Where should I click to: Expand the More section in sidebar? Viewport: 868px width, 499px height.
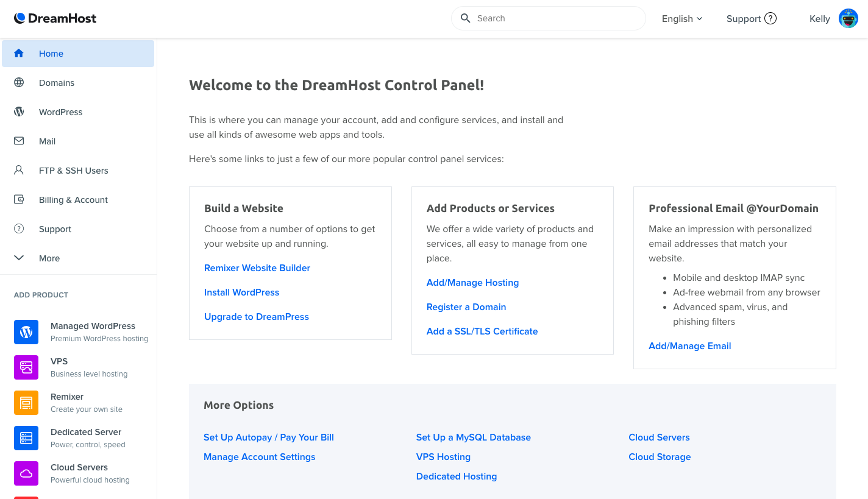[78, 258]
